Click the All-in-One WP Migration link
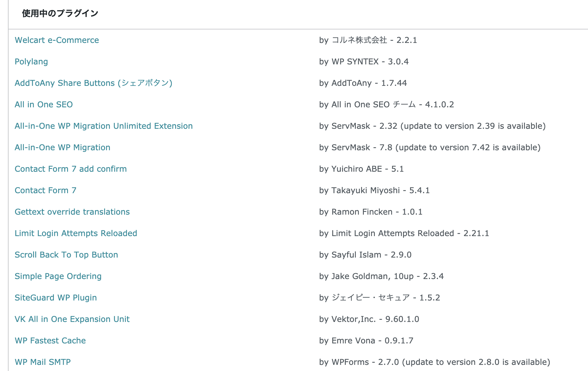 click(62, 147)
